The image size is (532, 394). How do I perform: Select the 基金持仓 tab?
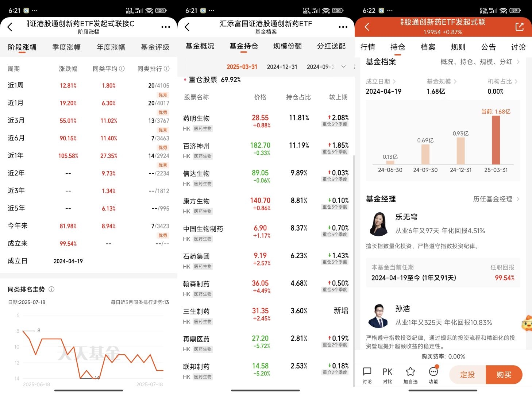pyautogui.click(x=244, y=46)
